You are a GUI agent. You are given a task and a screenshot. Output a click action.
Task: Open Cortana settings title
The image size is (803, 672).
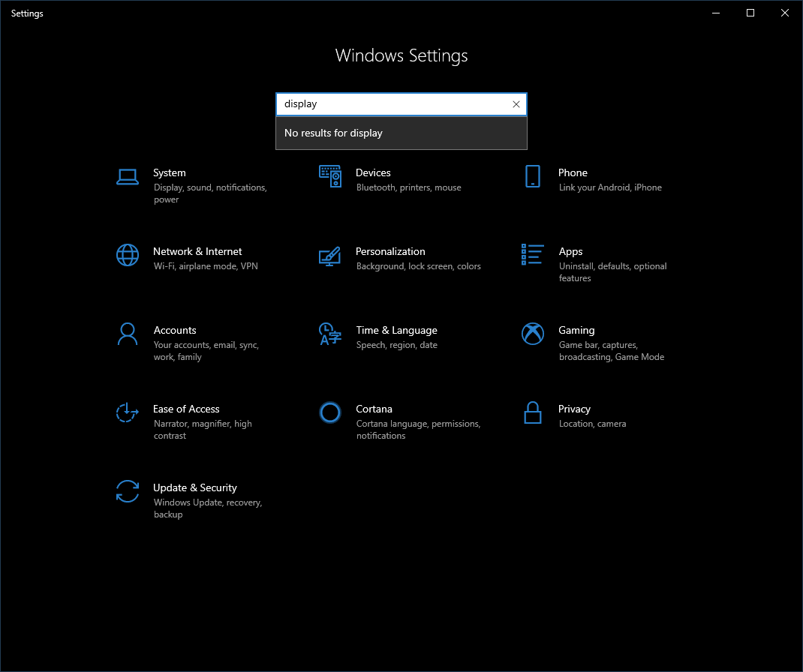click(x=374, y=409)
